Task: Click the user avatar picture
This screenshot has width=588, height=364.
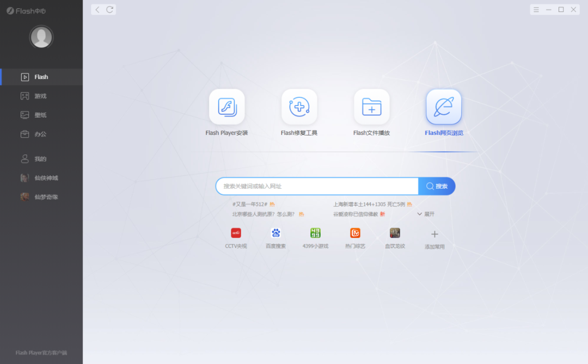Action: 41,37
